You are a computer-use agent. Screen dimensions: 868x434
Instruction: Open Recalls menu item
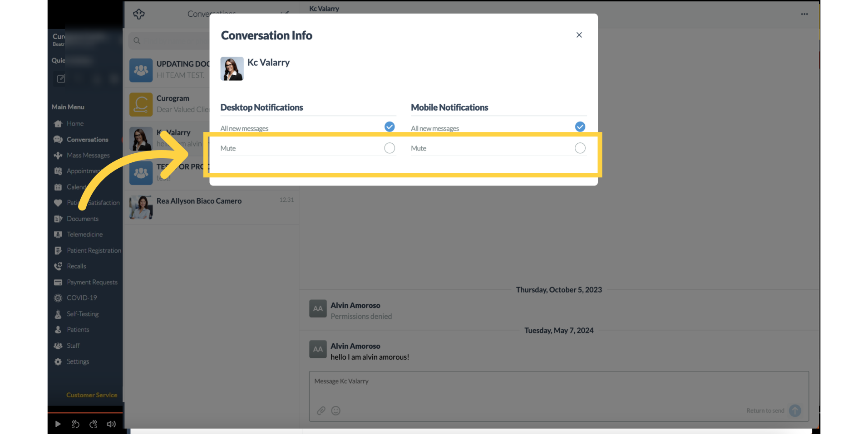76,266
